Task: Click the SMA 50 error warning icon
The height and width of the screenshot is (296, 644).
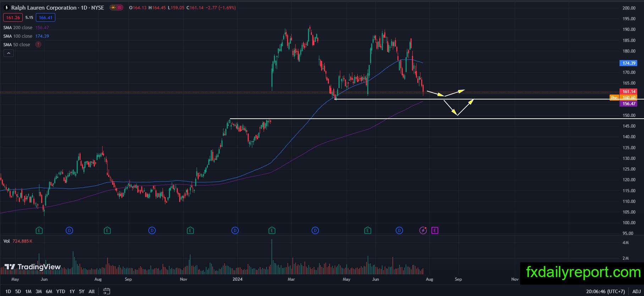Action: [x=38, y=44]
